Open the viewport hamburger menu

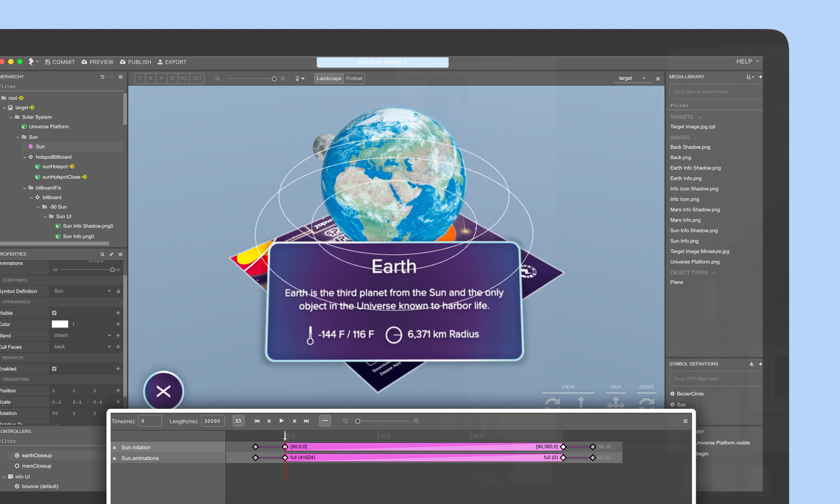(x=658, y=79)
